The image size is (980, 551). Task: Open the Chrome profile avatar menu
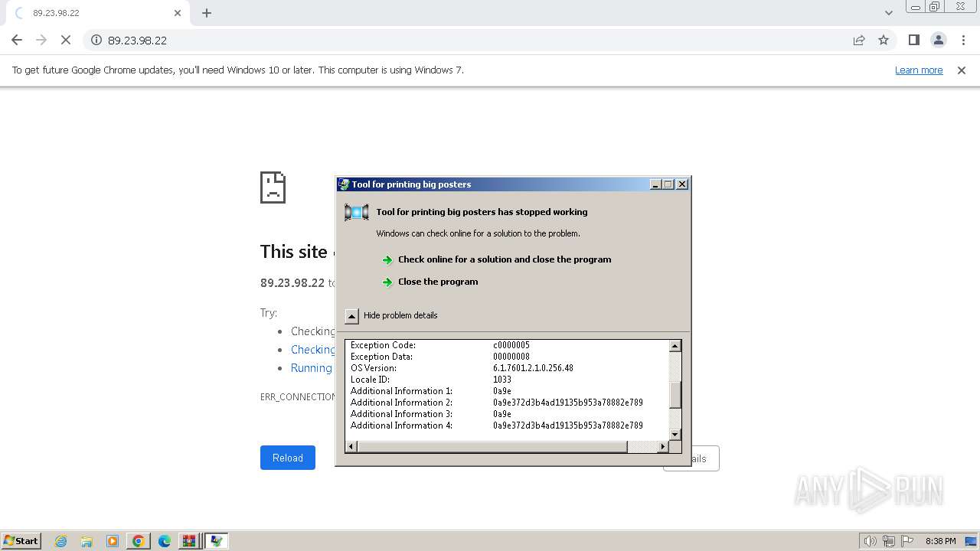click(x=938, y=40)
